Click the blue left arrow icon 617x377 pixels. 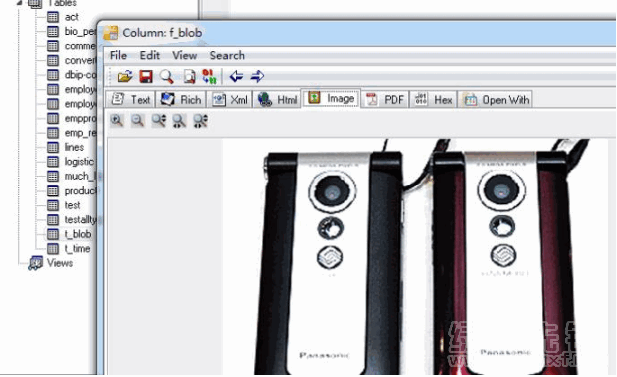(x=236, y=76)
